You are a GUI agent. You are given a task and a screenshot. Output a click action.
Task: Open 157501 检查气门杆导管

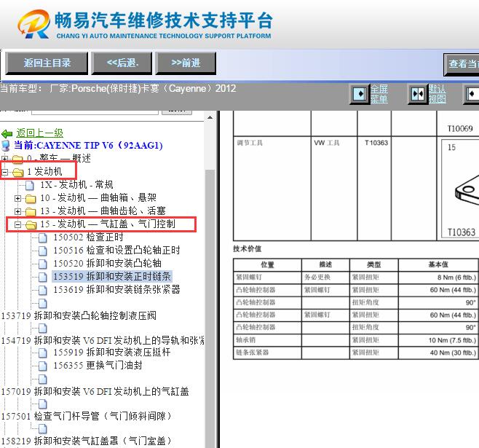click(87, 416)
